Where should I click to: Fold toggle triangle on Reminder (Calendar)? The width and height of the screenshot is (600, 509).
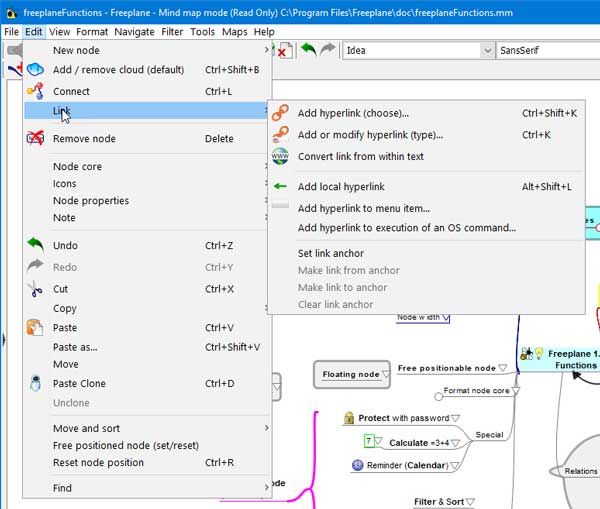pyautogui.click(x=455, y=466)
